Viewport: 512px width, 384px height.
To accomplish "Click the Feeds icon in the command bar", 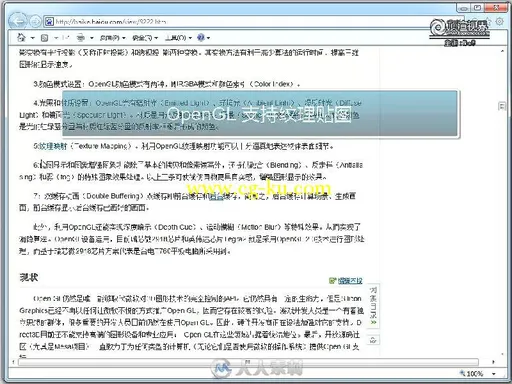I will point(44,38).
